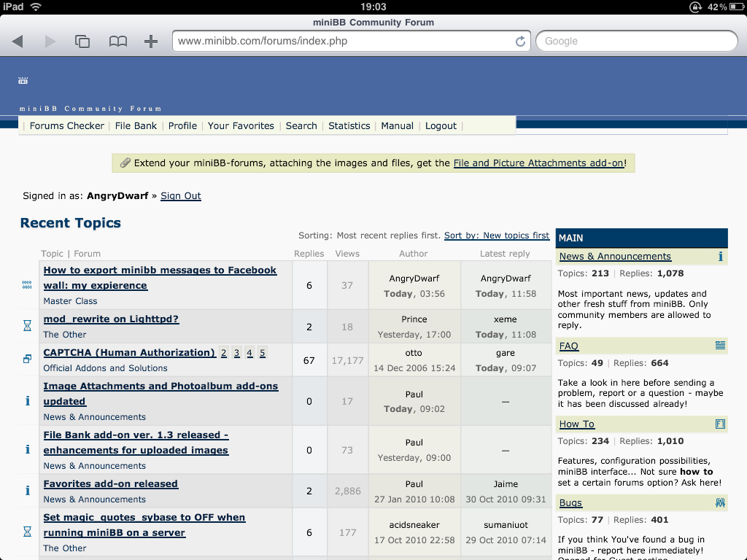Tap the miniBB logo icon in header
Image resolution: width=747 pixels, height=560 pixels.
(x=23, y=80)
